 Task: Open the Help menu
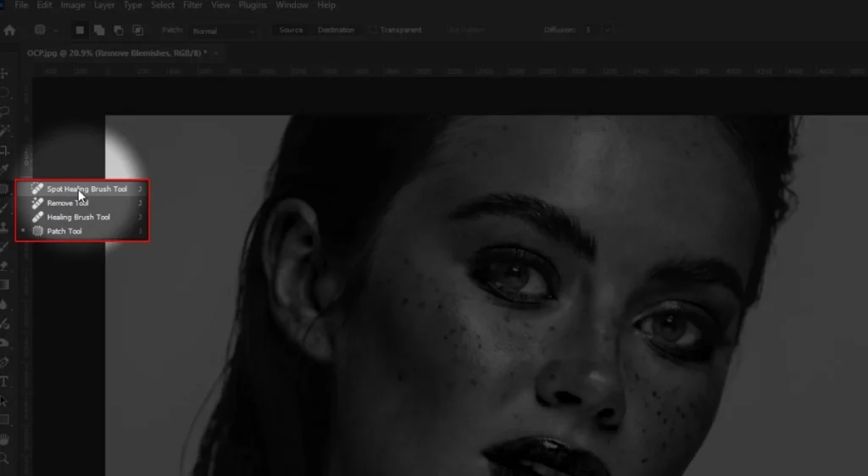pos(326,5)
